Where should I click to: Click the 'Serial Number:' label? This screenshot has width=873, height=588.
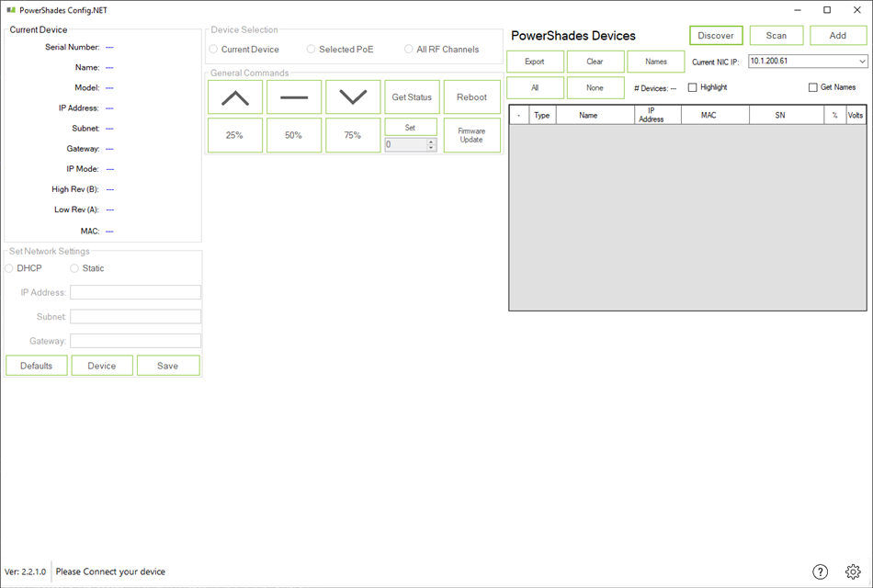click(x=73, y=48)
